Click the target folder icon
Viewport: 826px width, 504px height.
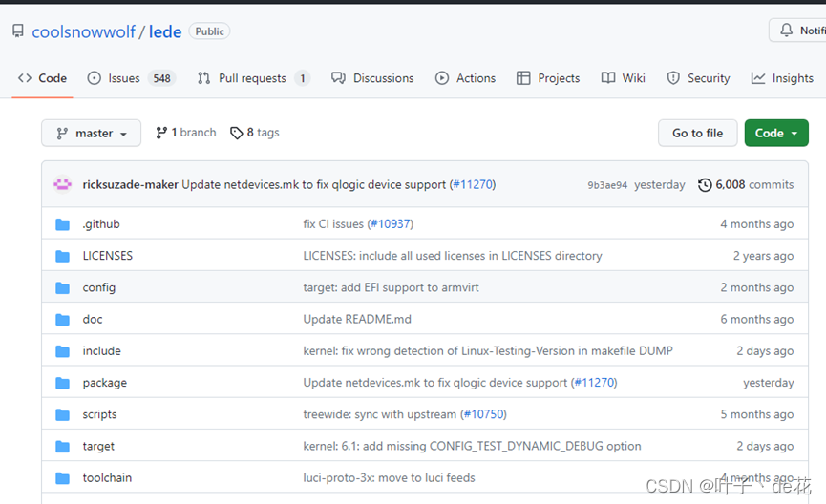click(63, 446)
